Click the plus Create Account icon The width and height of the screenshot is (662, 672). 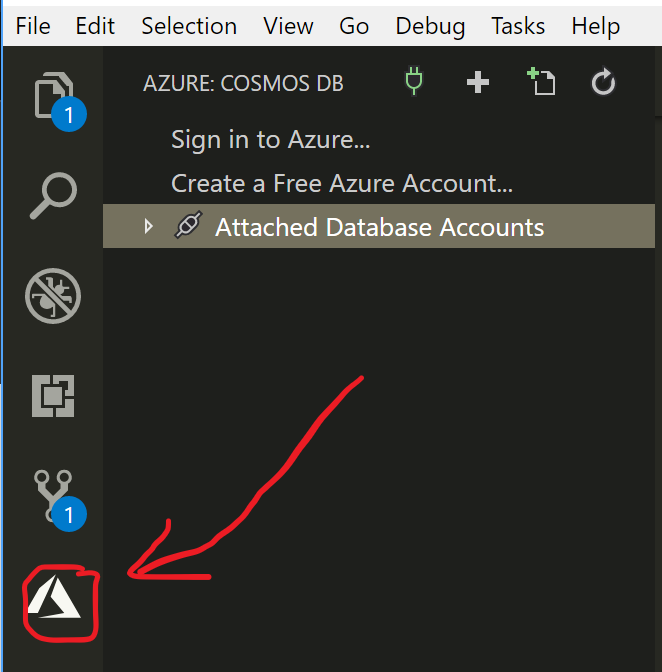(x=478, y=82)
